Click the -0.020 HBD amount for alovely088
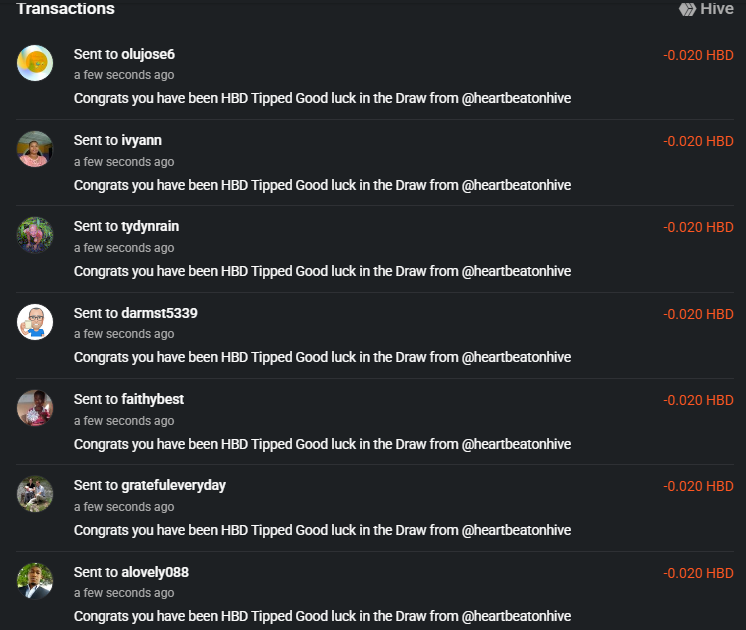This screenshot has width=746, height=630. 698,573
